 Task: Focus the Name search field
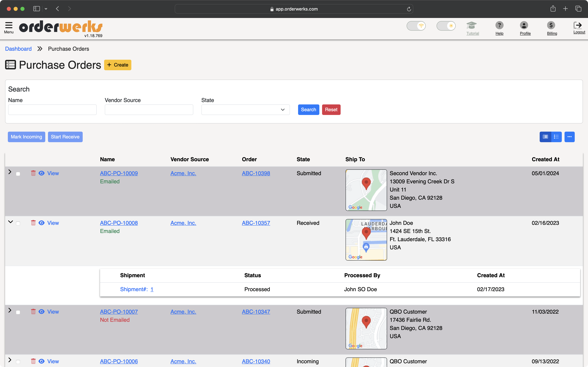click(x=52, y=110)
